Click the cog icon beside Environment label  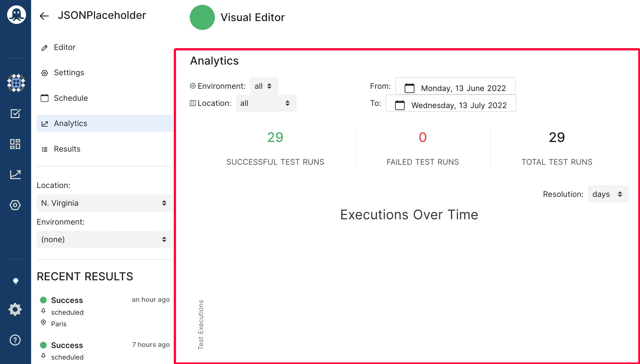(193, 86)
